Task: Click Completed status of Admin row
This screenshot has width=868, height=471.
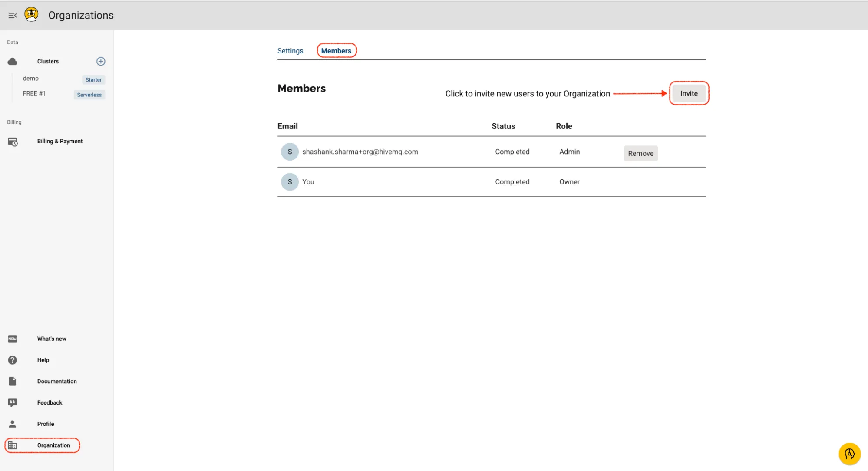Action: [x=512, y=152]
